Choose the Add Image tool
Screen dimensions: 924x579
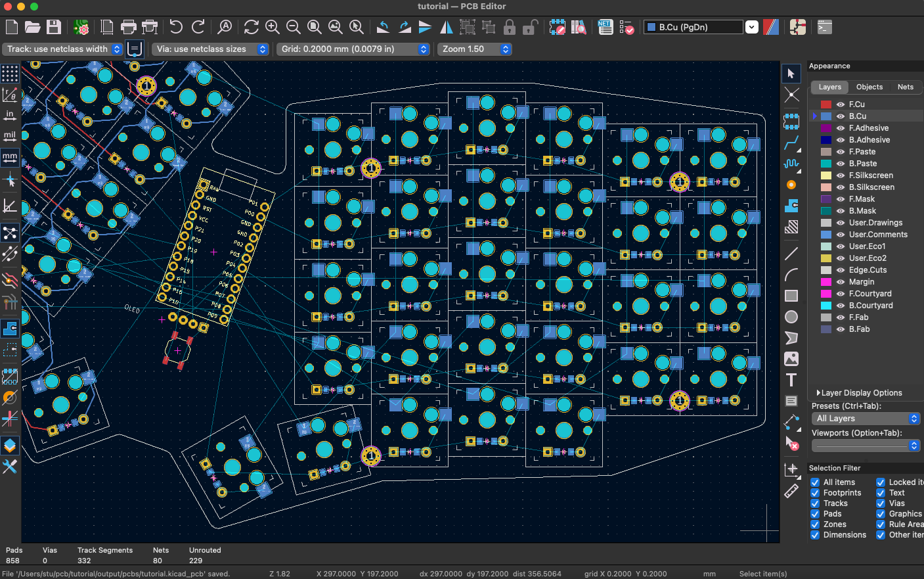[x=791, y=358]
